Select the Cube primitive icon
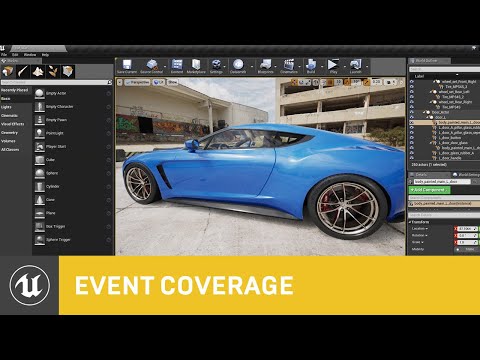Screen dimensions: 480x360 [x=40, y=160]
